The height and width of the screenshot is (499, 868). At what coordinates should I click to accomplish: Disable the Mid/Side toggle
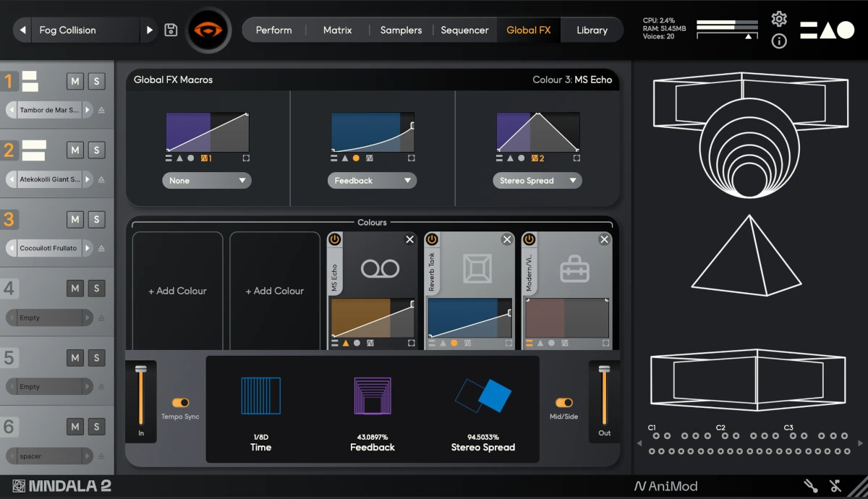point(563,404)
